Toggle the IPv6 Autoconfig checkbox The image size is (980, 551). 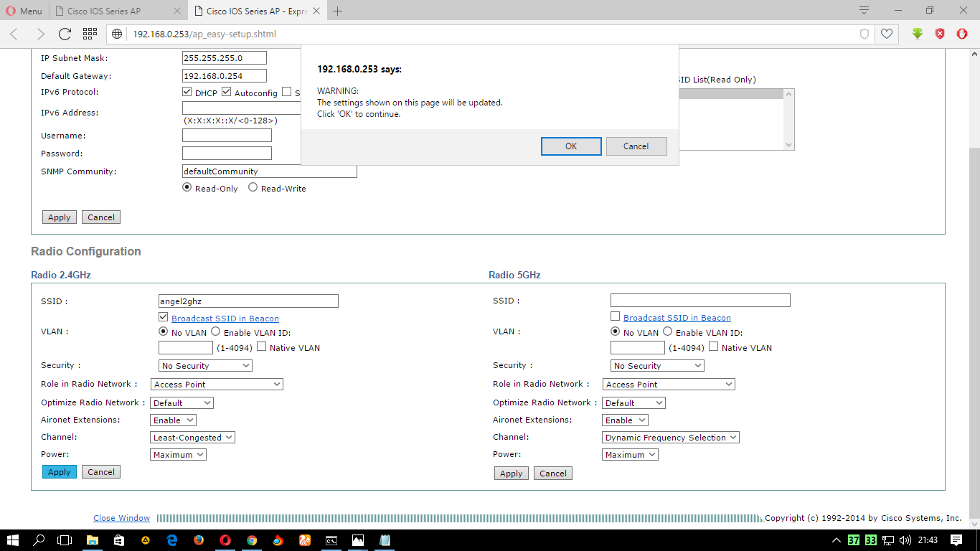coord(227,93)
